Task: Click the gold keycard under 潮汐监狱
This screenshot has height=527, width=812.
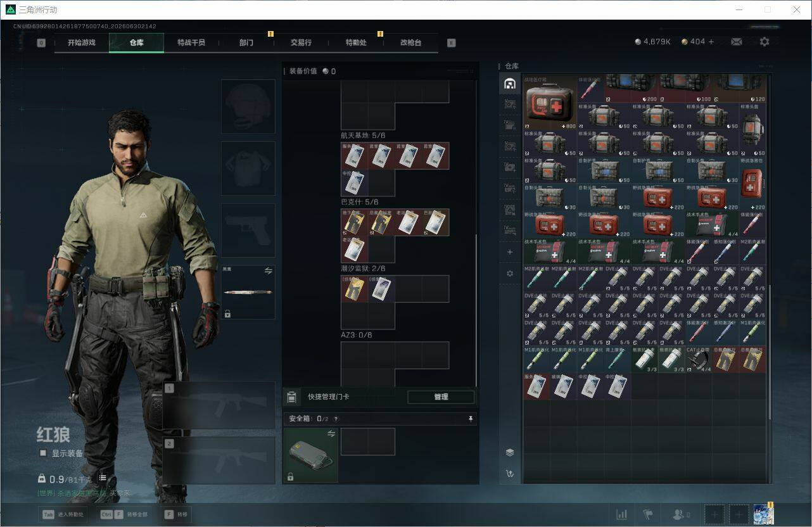Action: pos(355,289)
